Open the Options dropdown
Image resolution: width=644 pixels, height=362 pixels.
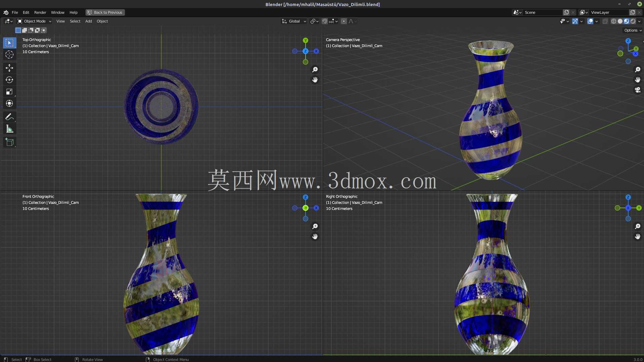pyautogui.click(x=633, y=30)
